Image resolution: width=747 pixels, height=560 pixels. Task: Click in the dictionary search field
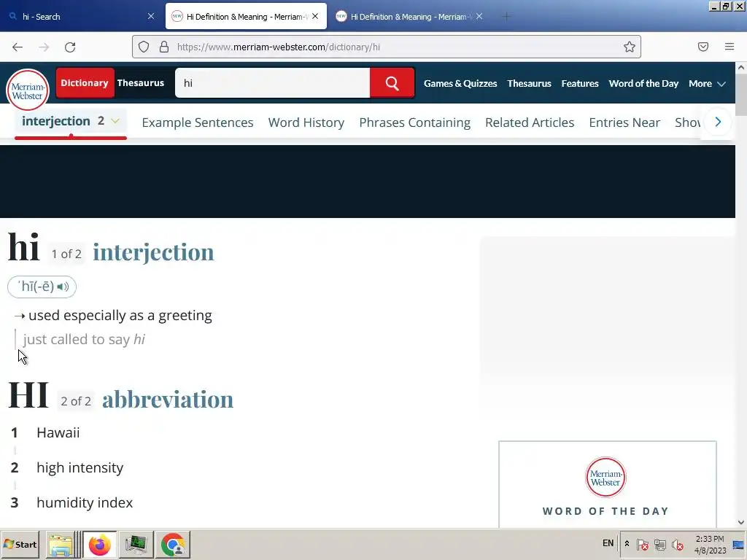(x=273, y=83)
